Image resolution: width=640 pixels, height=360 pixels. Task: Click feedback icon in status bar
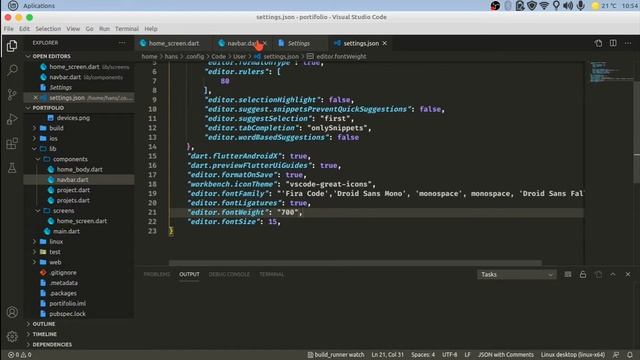click(x=616, y=355)
